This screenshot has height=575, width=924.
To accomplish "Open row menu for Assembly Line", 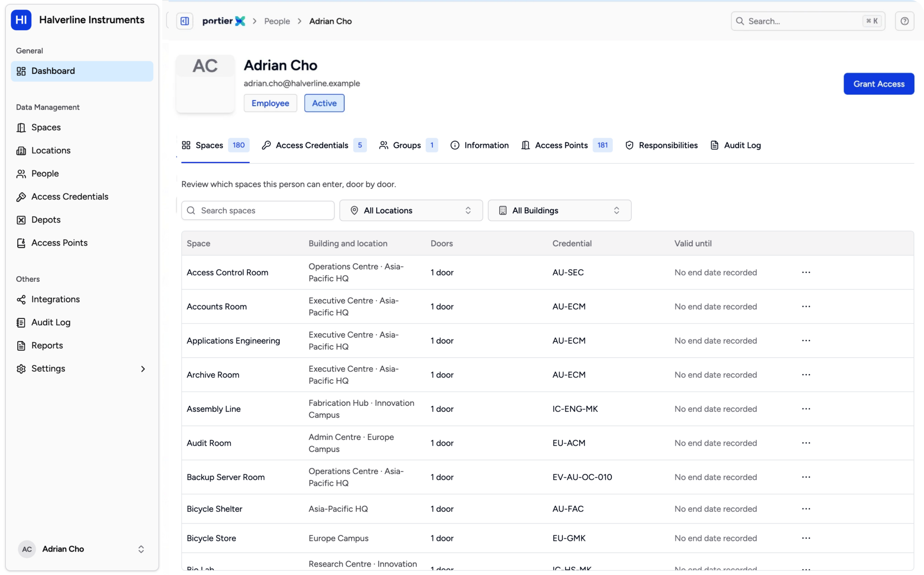I will coord(806,409).
